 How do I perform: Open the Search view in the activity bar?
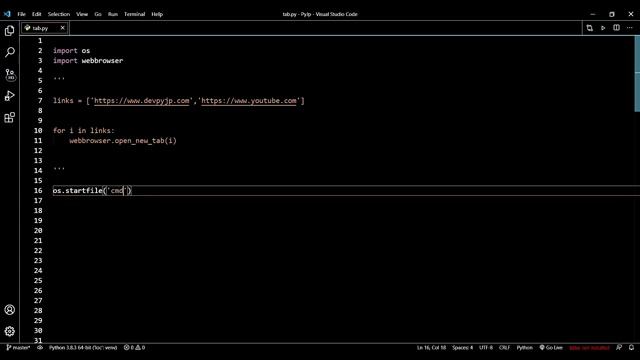coord(9,52)
